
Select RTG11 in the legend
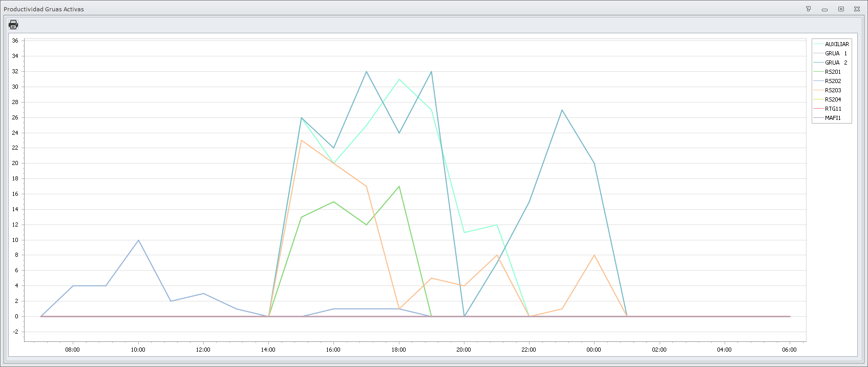click(828, 109)
